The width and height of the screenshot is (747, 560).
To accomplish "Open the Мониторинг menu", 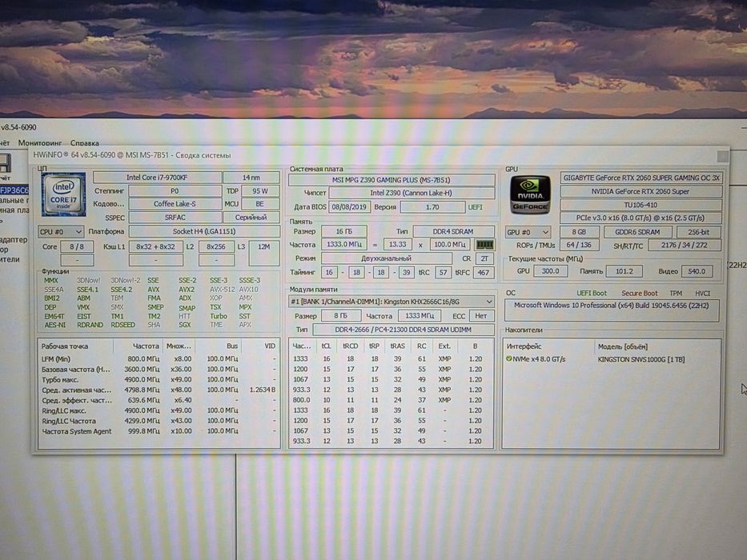I will (x=40, y=143).
